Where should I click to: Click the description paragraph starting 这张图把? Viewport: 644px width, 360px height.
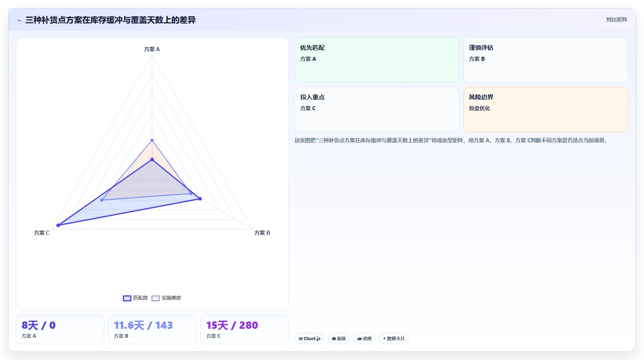451,140
